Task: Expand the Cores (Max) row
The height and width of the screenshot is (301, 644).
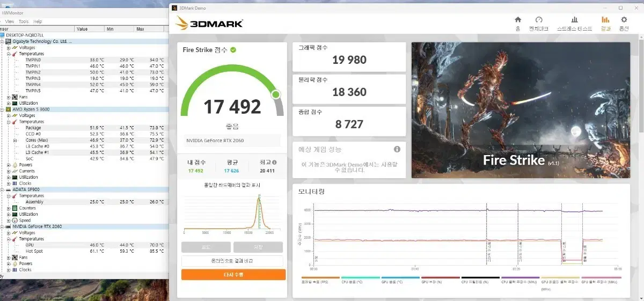Action: [x=14, y=140]
